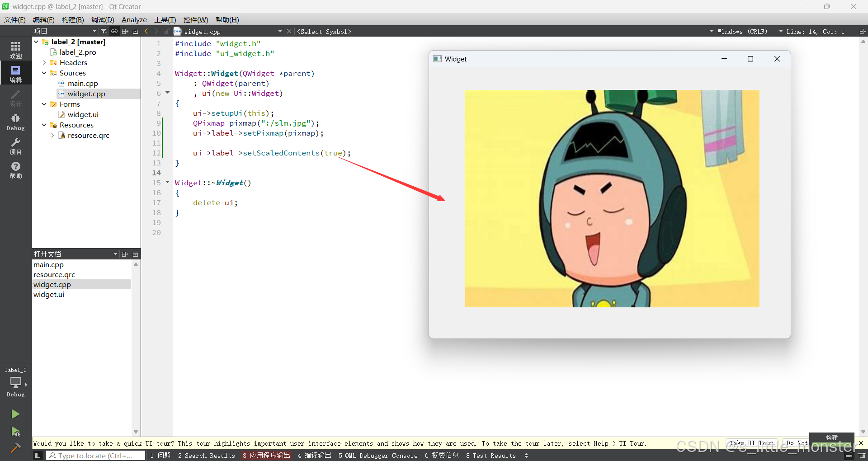Click the Line: 14, Col: 1 indicator
Viewport: 868px width, 461px height.
(x=816, y=31)
